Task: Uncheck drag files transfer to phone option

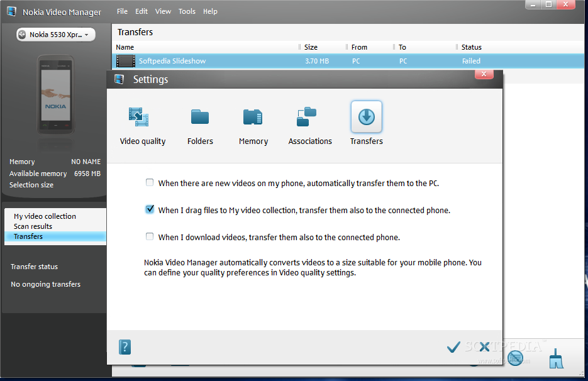Action: point(150,209)
